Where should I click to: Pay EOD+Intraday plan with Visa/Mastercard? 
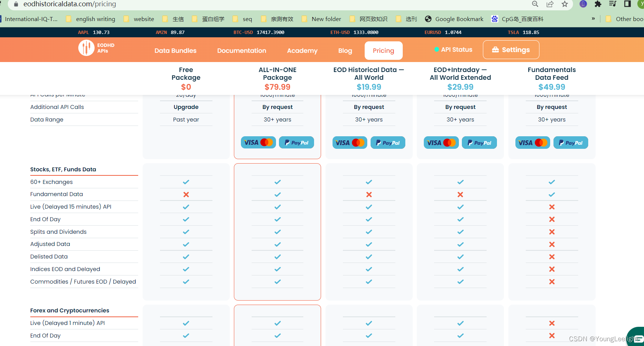click(x=441, y=143)
